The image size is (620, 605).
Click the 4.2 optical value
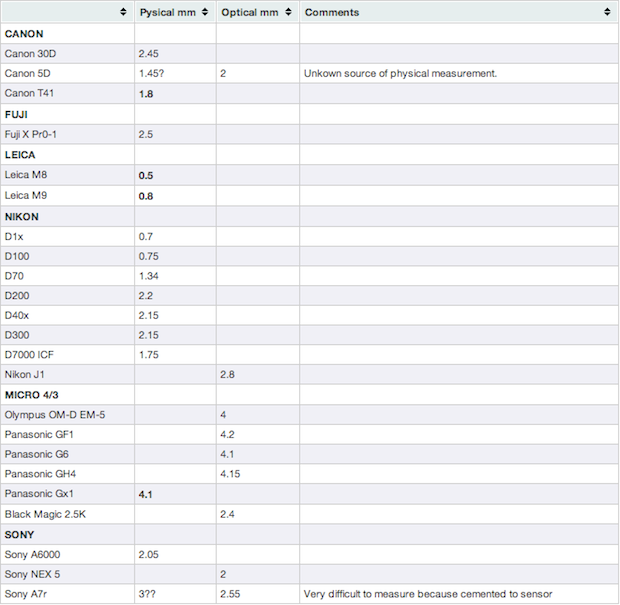point(227,435)
